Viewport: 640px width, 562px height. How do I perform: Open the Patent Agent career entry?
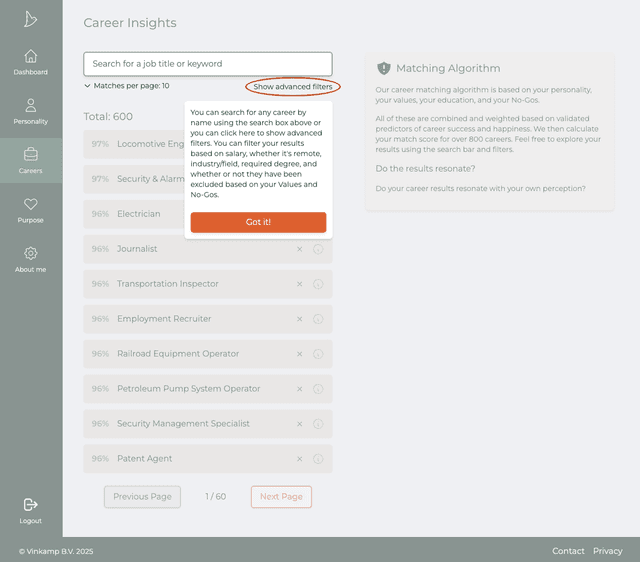pyautogui.click(x=208, y=459)
